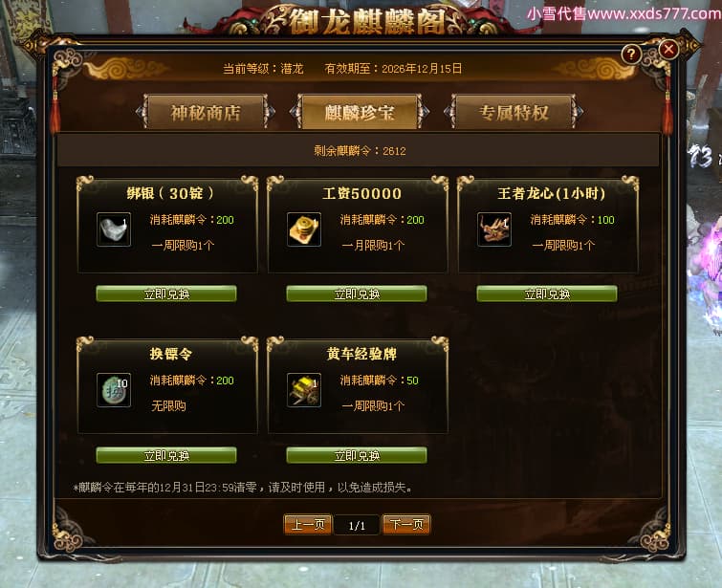Redeem 绑银 (30锭) with 立即兑换

coord(166,294)
